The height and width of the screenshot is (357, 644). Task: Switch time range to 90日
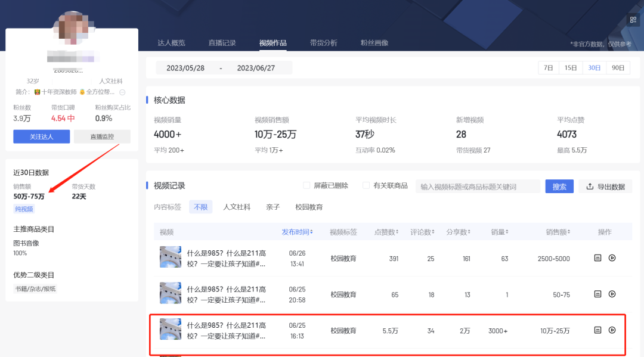(x=618, y=67)
